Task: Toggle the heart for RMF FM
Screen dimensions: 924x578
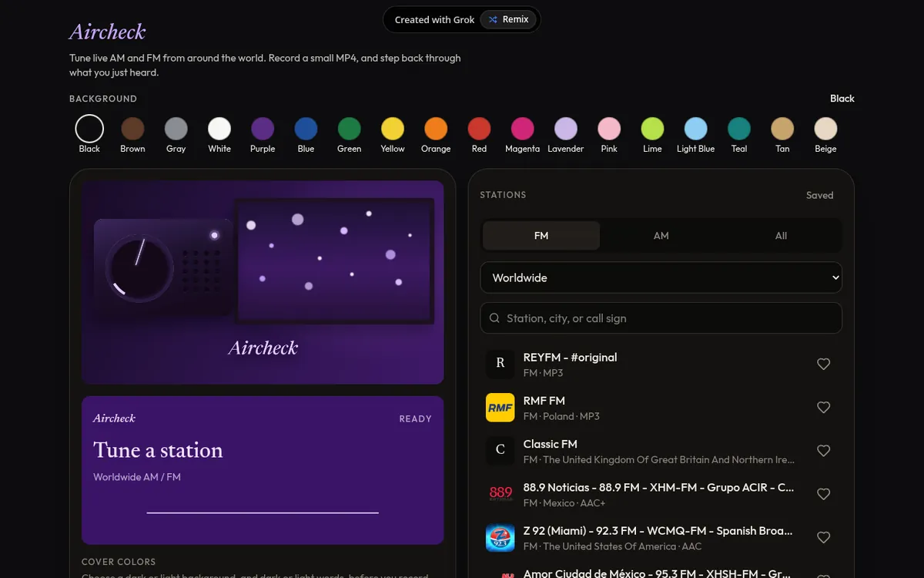Action: click(x=823, y=407)
